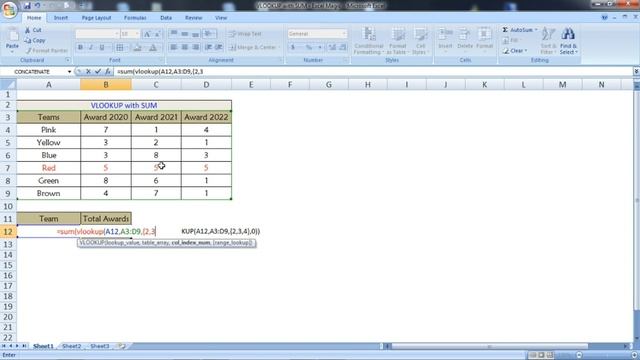Select column D header

pyautogui.click(x=206, y=84)
